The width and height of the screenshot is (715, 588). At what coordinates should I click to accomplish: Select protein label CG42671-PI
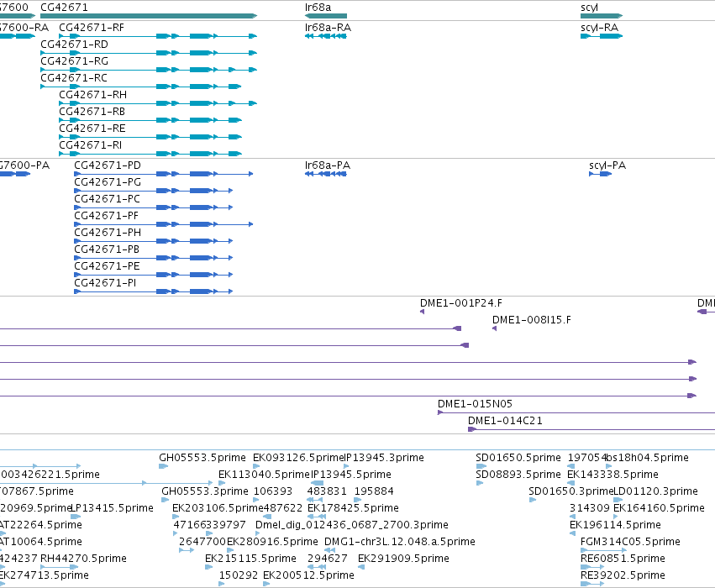point(105,284)
